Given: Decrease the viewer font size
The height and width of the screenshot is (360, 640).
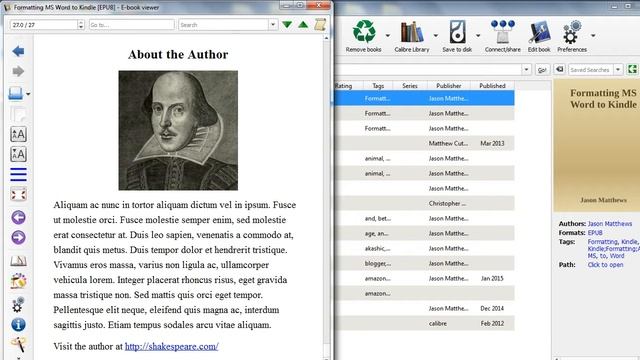Looking at the screenshot, I should coord(18,154).
